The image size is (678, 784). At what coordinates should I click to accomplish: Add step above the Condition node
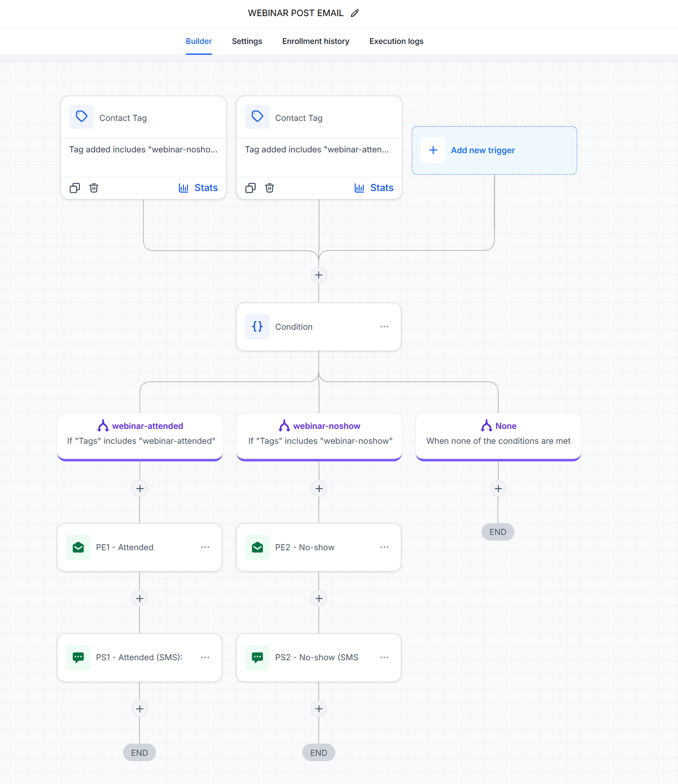(x=319, y=275)
